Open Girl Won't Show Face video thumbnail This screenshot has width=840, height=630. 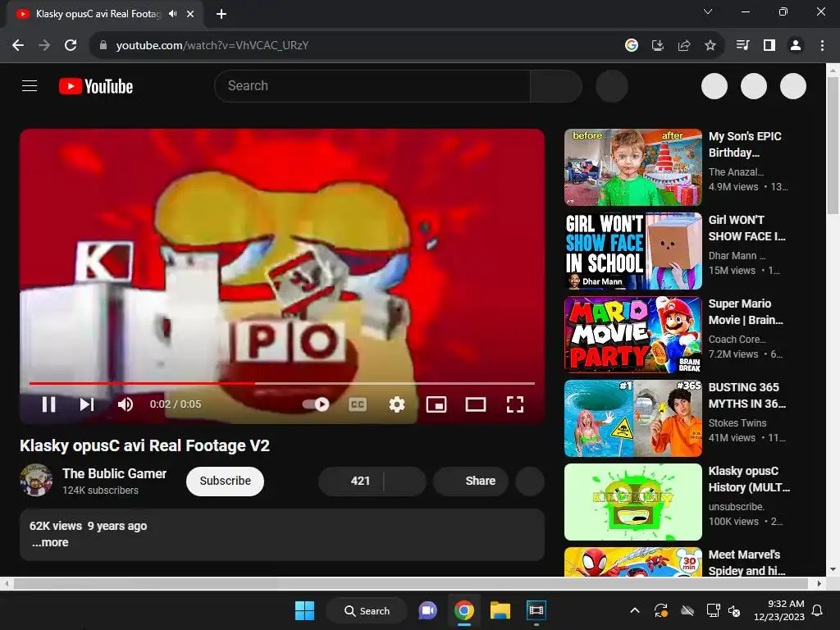[632, 251]
